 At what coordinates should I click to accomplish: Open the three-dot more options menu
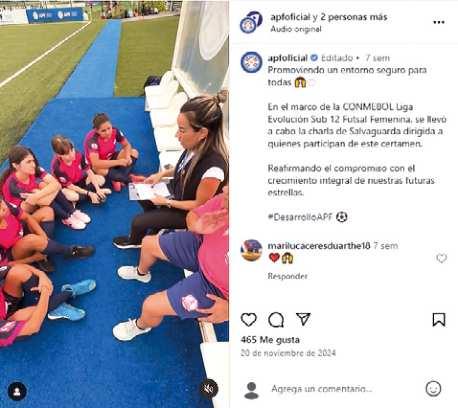point(439,22)
